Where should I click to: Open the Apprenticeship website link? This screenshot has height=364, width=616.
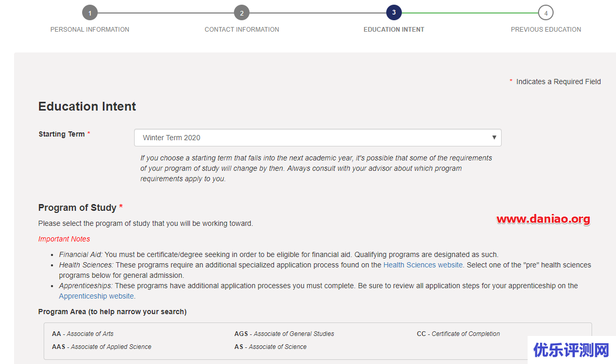click(x=96, y=296)
